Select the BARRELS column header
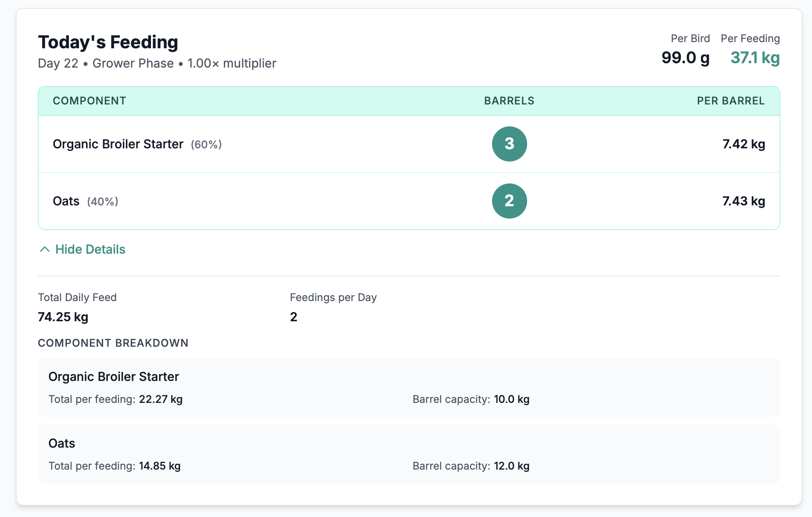The width and height of the screenshot is (812, 517). (x=509, y=101)
